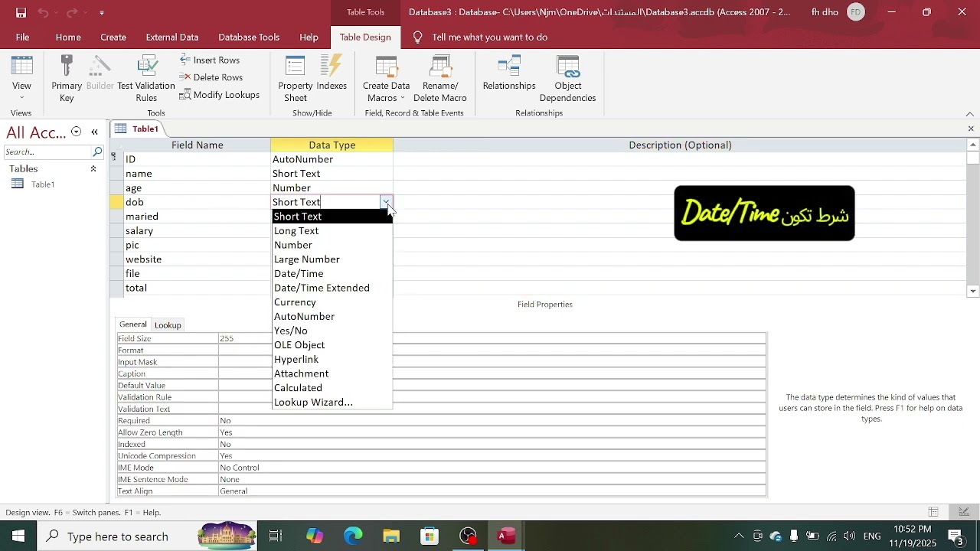980x551 pixels.
Task: Click the search magnifier in navigation pane
Action: click(x=97, y=152)
